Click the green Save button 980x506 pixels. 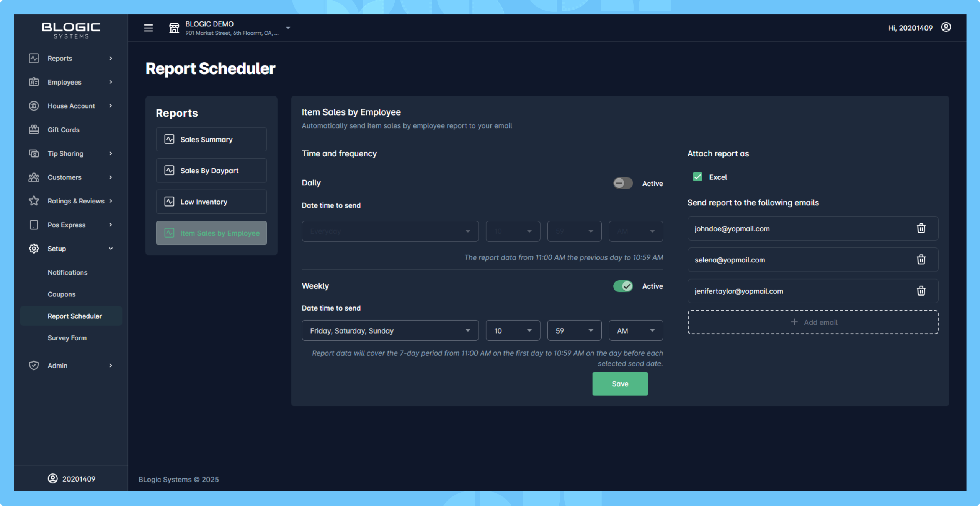pyautogui.click(x=620, y=384)
